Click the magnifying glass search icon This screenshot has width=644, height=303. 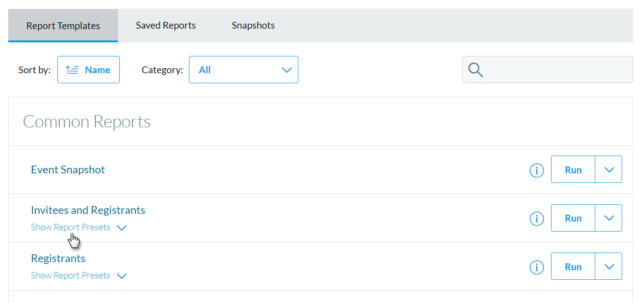[475, 70]
